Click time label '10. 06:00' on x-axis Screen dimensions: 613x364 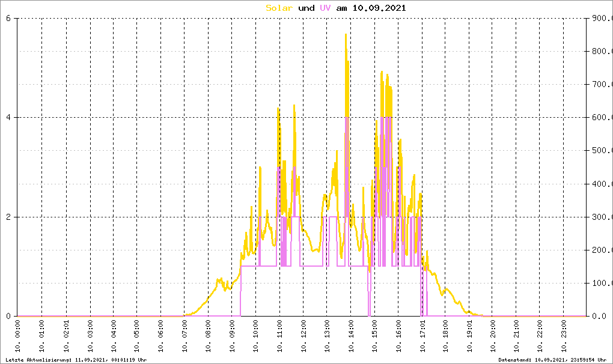160,336
